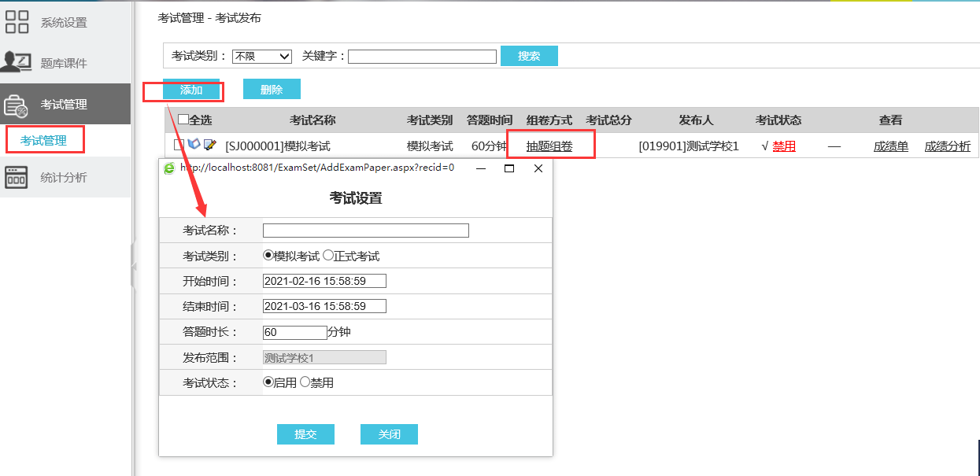
Task: Click the 结束时间 date field
Action: point(324,306)
